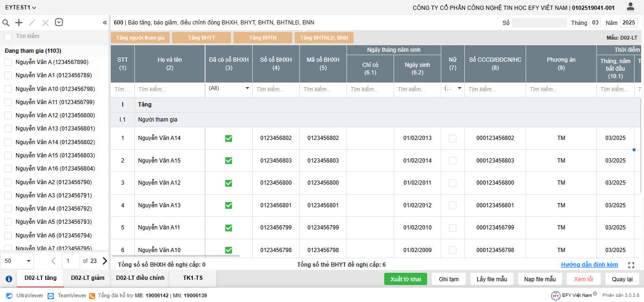
Task: Go to previous page arrow in sidebar
Action: point(53,261)
